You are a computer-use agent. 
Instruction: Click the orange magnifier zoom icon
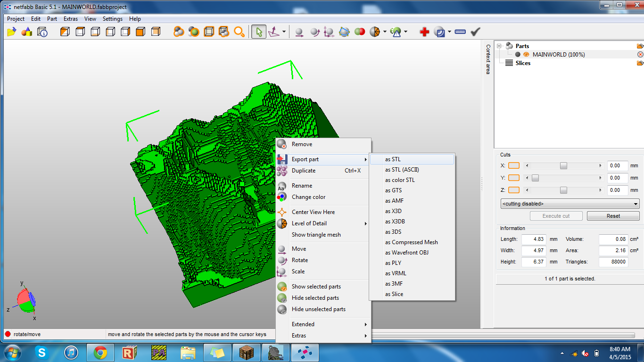click(x=239, y=32)
